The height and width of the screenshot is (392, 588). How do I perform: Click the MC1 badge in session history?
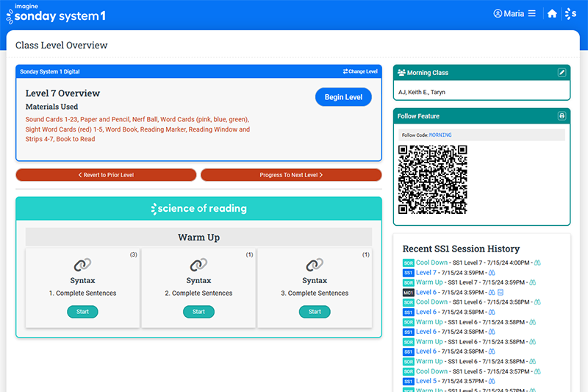408,293
